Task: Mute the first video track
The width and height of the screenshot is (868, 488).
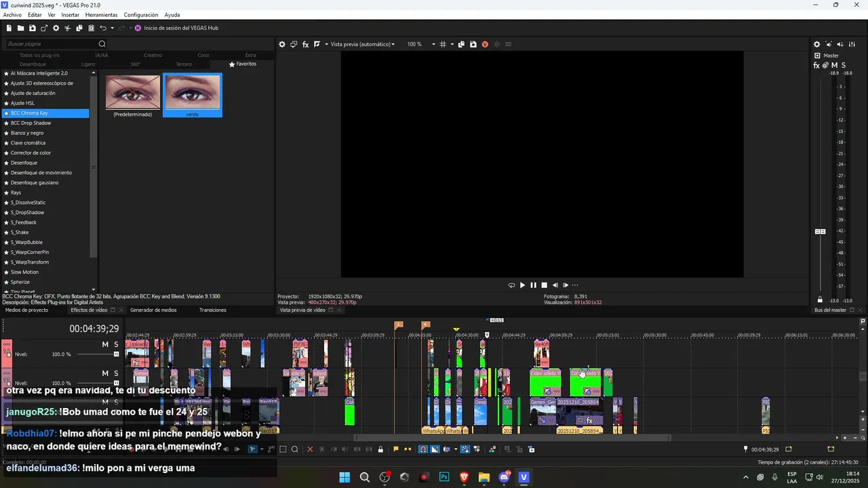Action: [105, 344]
